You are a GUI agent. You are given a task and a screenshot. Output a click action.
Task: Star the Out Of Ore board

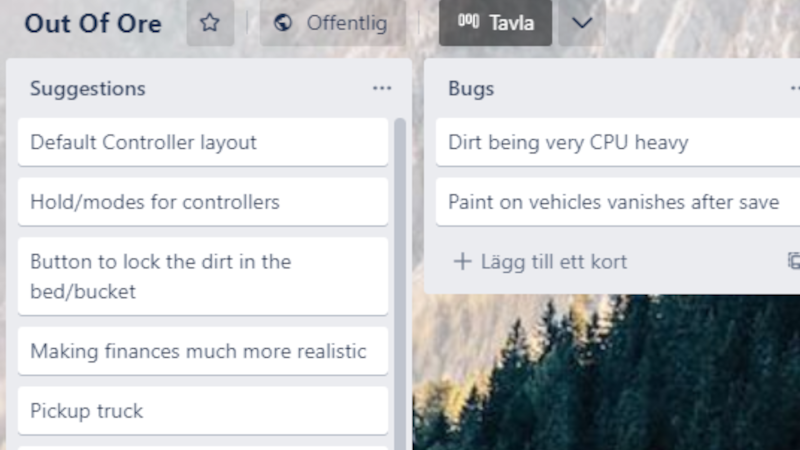210,23
